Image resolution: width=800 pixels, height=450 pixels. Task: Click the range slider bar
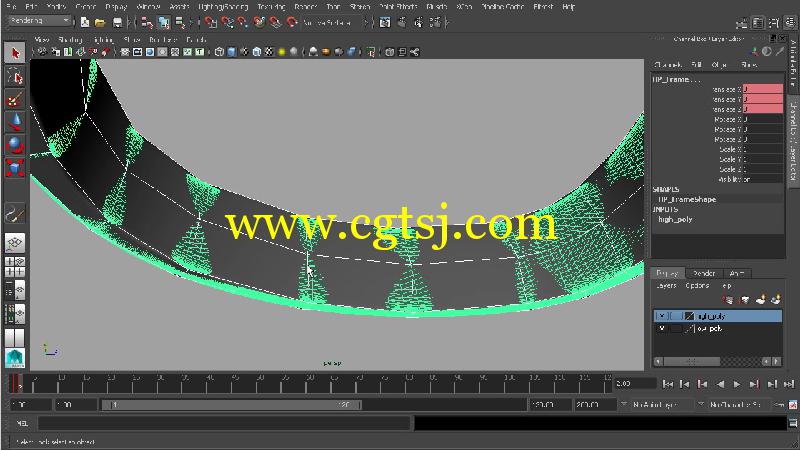[x=232, y=405]
